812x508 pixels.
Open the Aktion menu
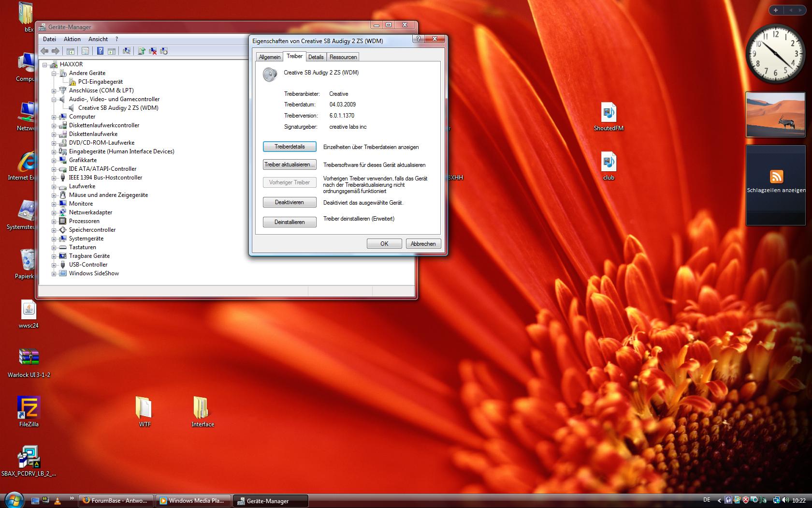tap(72, 39)
